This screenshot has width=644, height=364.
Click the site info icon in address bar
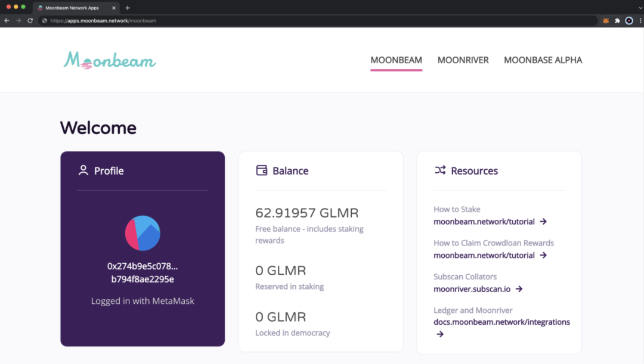point(45,20)
